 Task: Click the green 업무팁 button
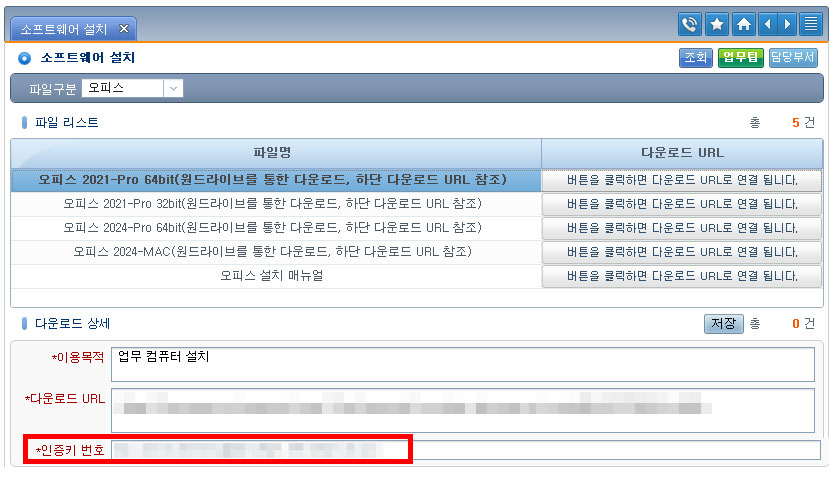(739, 58)
